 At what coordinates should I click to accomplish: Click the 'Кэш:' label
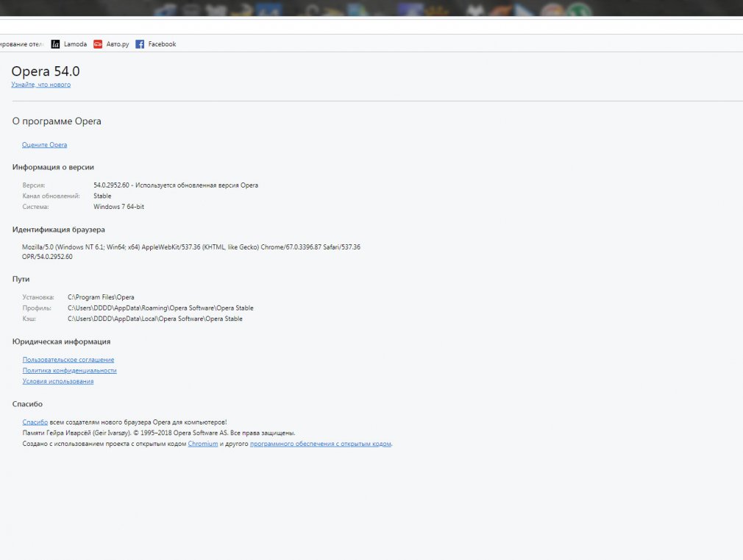29,319
